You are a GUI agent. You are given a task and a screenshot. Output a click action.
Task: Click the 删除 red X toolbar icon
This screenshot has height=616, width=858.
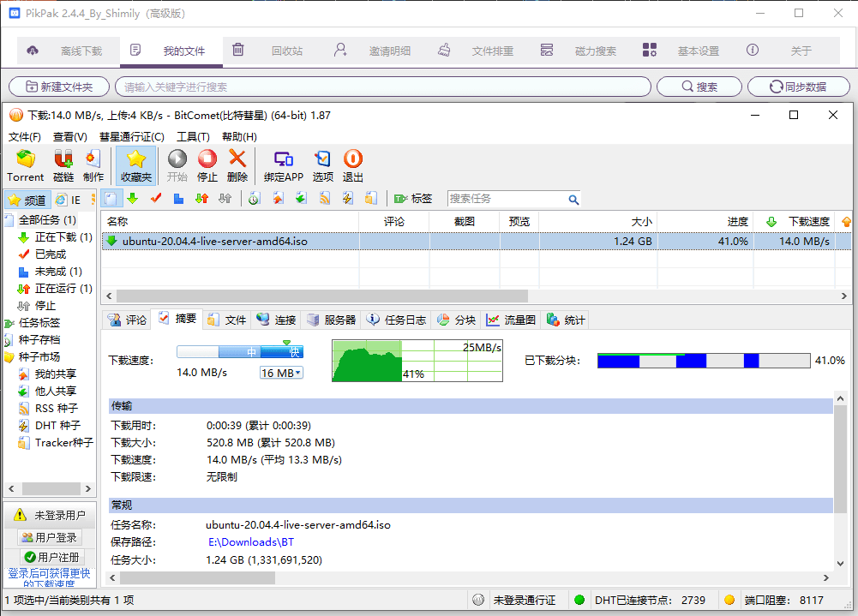(x=237, y=165)
